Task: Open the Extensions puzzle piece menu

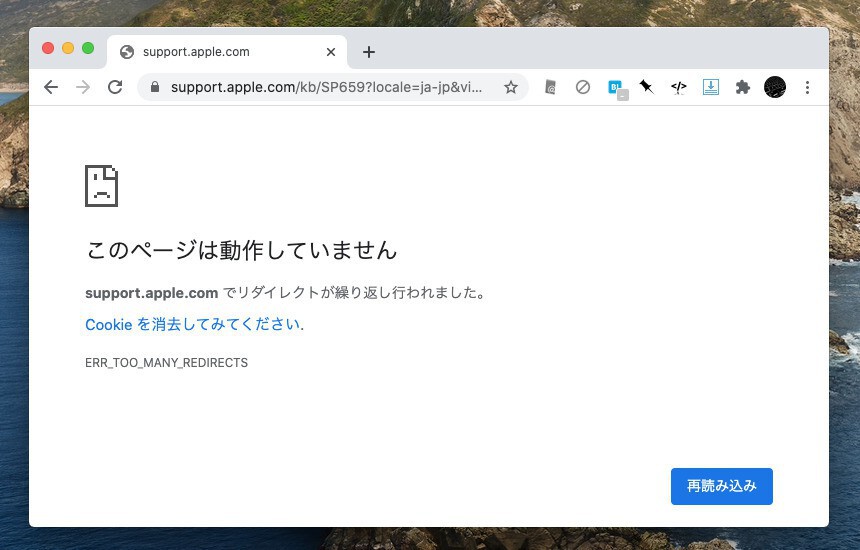Action: pyautogui.click(x=743, y=87)
